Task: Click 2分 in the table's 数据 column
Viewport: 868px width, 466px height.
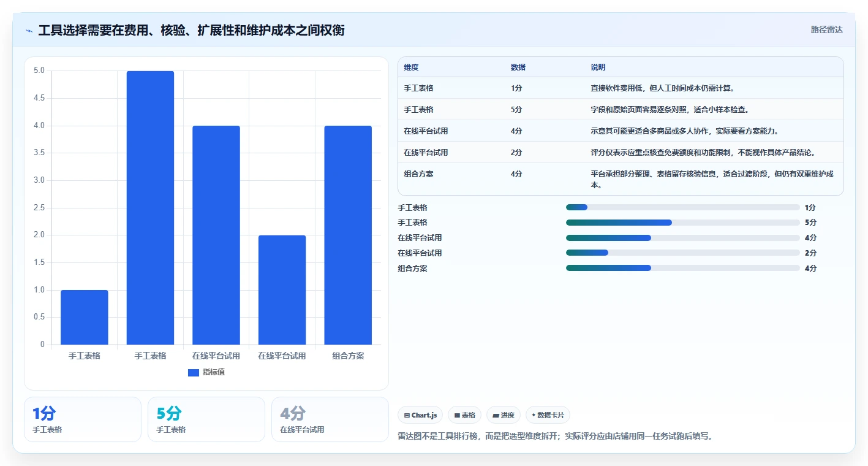Action: [x=516, y=153]
